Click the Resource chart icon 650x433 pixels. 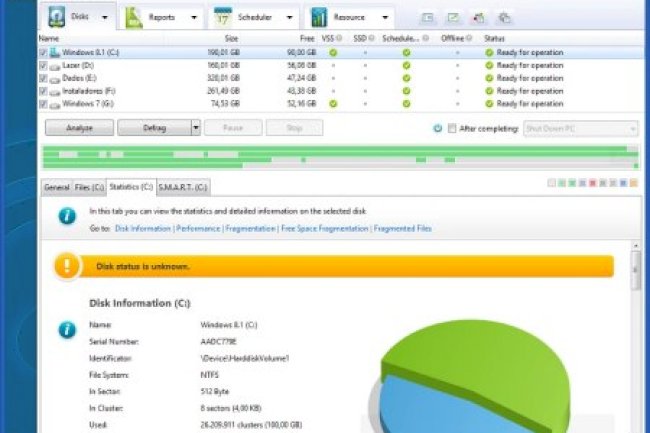click(319, 17)
